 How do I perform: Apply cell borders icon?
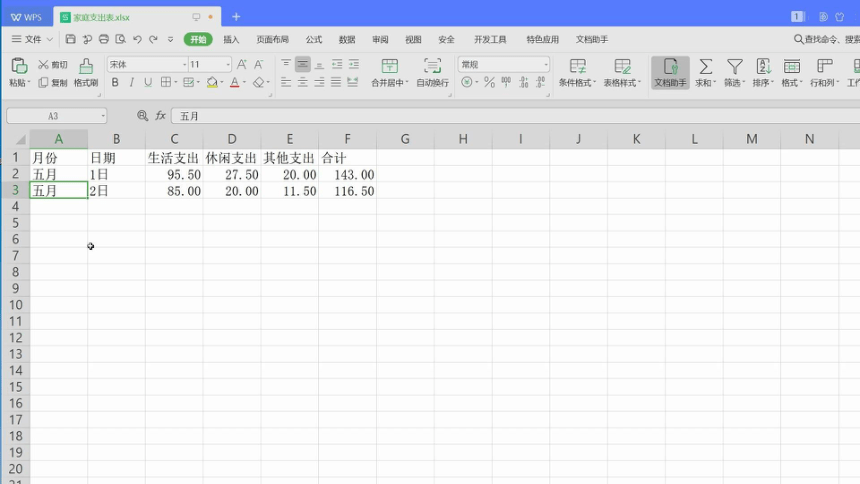tap(165, 82)
